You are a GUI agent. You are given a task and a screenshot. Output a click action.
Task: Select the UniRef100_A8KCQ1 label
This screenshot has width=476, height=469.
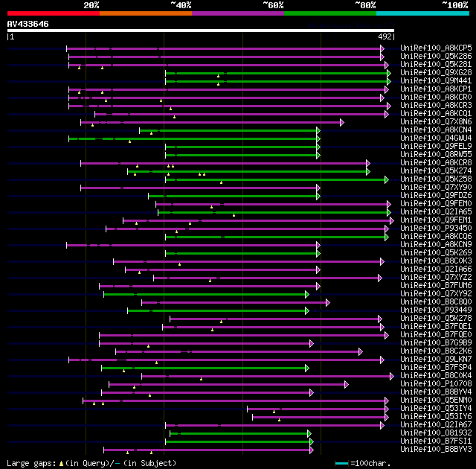pos(436,114)
